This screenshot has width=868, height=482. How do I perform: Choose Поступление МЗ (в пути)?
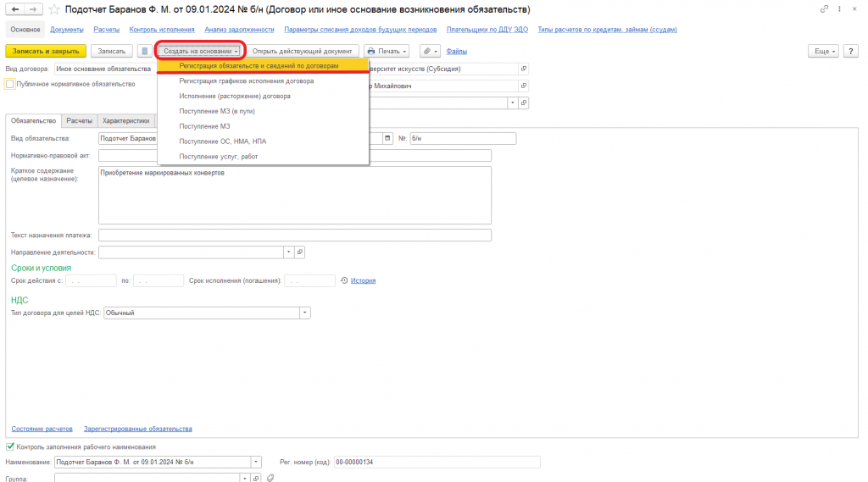pyautogui.click(x=263, y=111)
